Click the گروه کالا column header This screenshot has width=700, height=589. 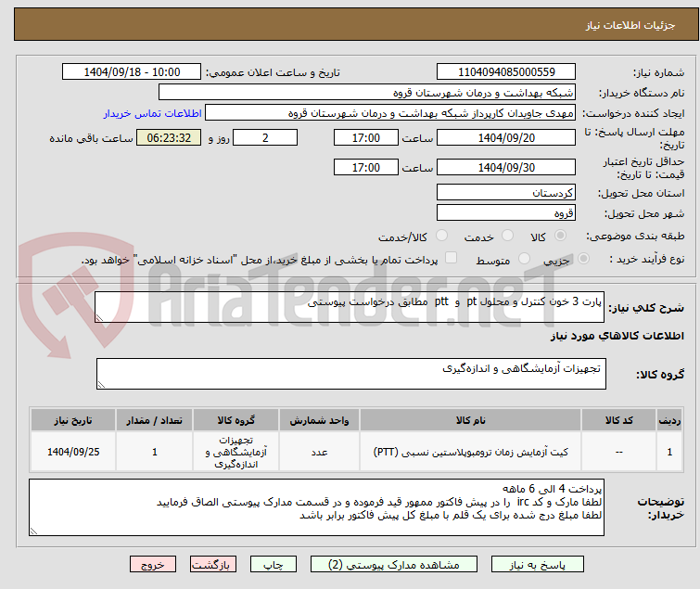point(235,420)
